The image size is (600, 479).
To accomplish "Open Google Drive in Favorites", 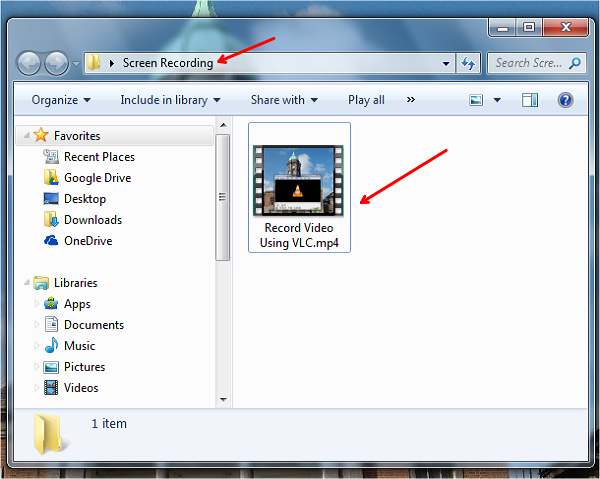I will click(x=98, y=178).
